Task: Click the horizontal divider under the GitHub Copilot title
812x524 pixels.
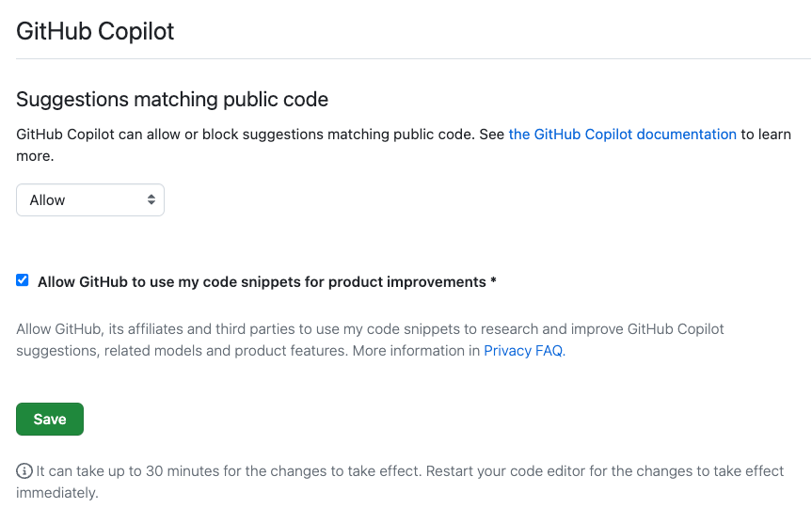Action: (414, 58)
